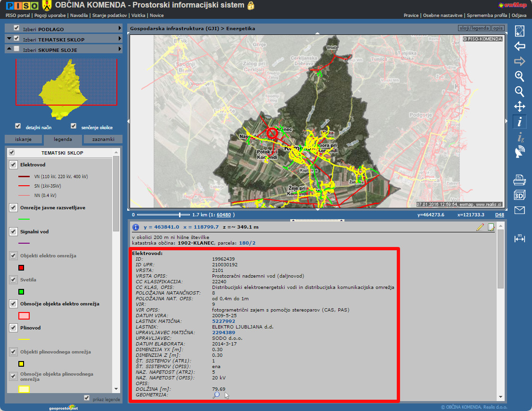Uncheck the Elektrovod layer checkbox
Image resolution: width=532 pixels, height=411 pixels.
click(x=13, y=165)
